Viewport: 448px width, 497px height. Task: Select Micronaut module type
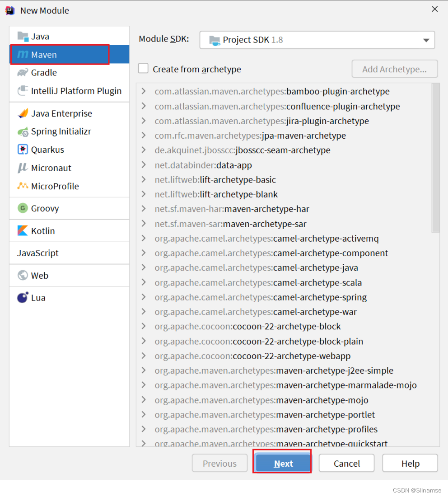70,168
